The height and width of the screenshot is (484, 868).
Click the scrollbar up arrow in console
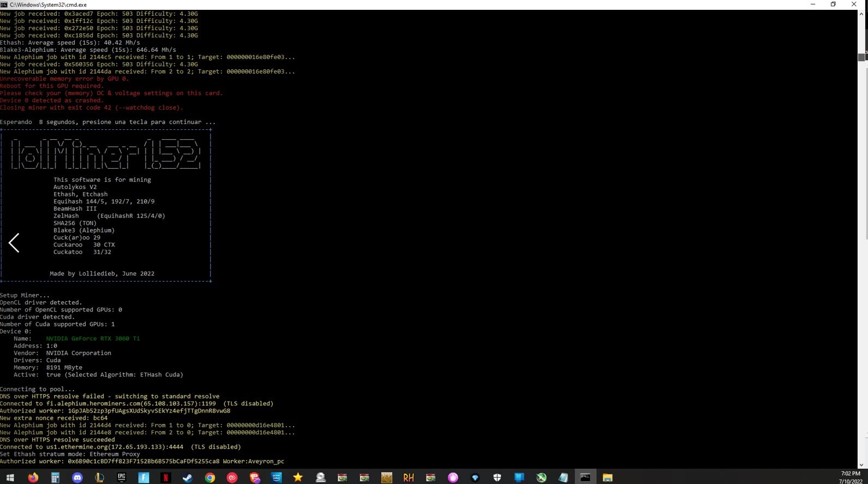point(861,13)
